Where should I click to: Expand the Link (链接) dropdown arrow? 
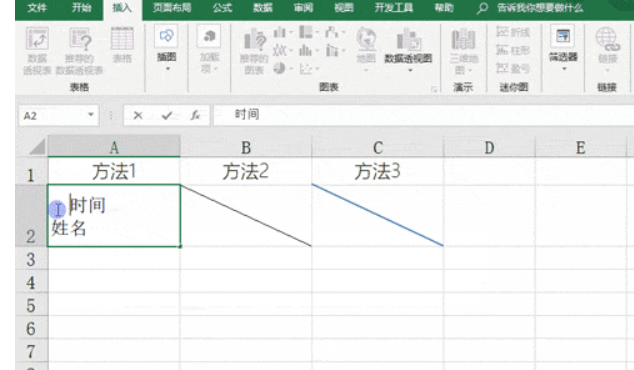point(607,70)
